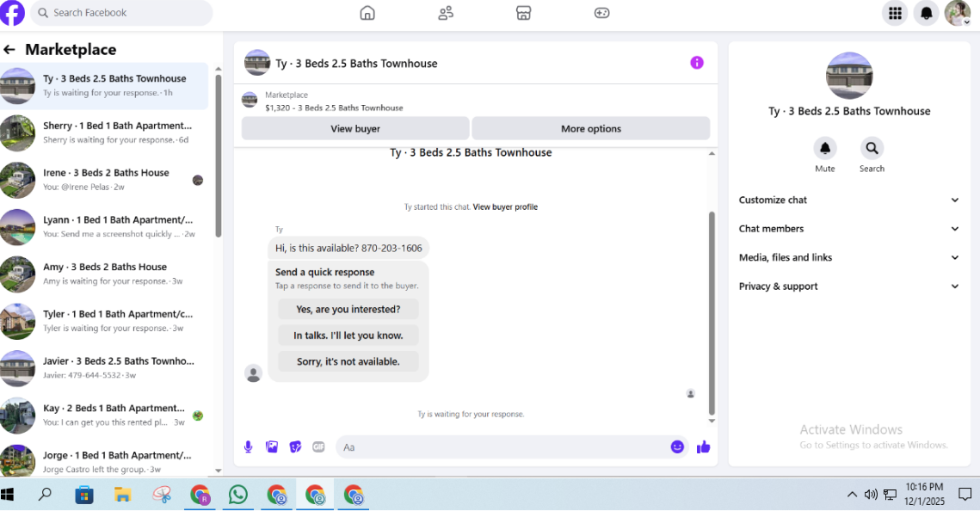The image size is (980, 511).
Task: Open the Snipping Tool taskbar icon
Action: [x=162, y=495]
